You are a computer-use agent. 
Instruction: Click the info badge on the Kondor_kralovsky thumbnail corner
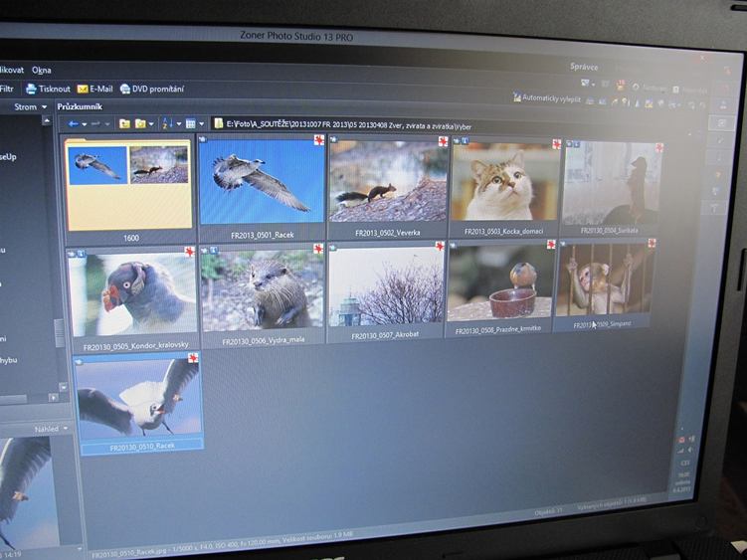[x=81, y=254]
